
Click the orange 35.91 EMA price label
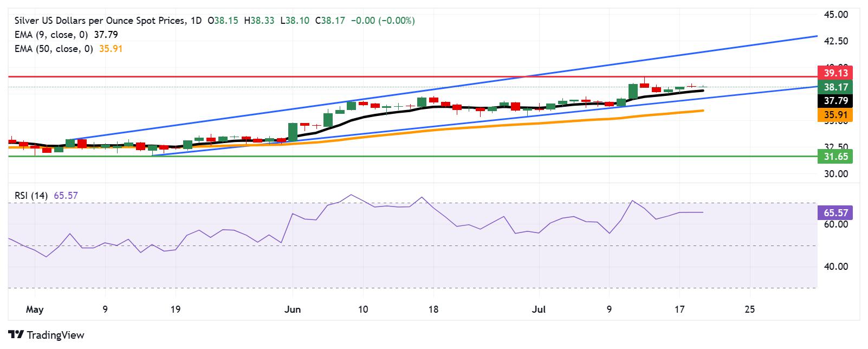coord(835,115)
